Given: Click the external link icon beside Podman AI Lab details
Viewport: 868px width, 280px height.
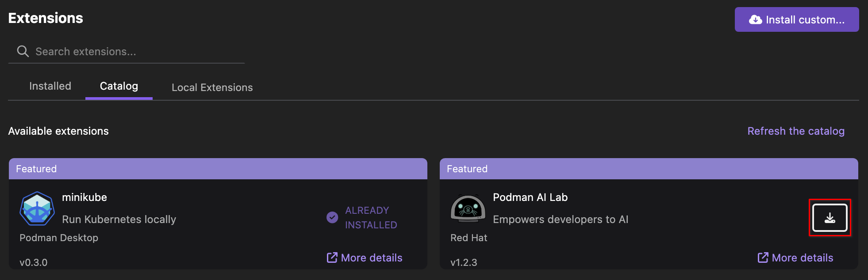Looking at the screenshot, I should [x=763, y=257].
